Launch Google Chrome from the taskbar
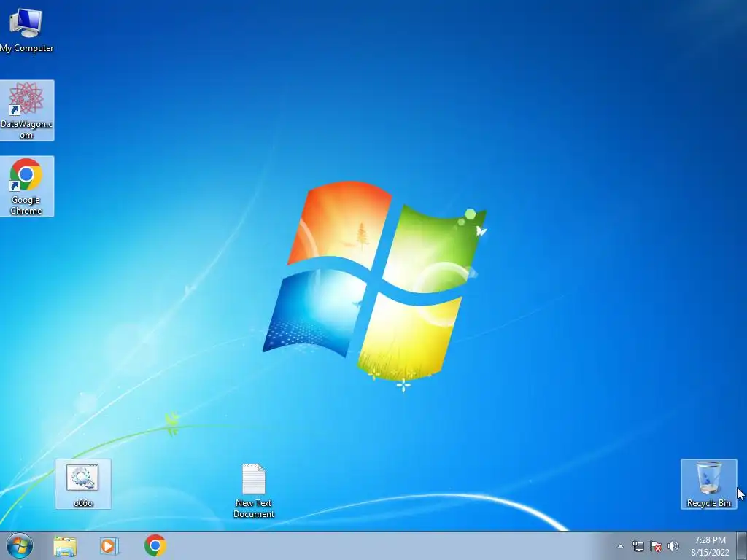This screenshot has width=747, height=560. (155, 545)
